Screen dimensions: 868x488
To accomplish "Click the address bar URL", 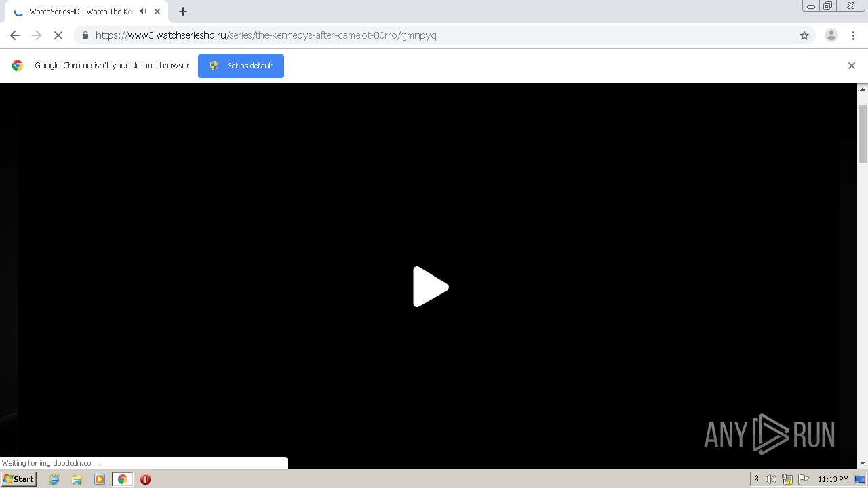I will (266, 35).
